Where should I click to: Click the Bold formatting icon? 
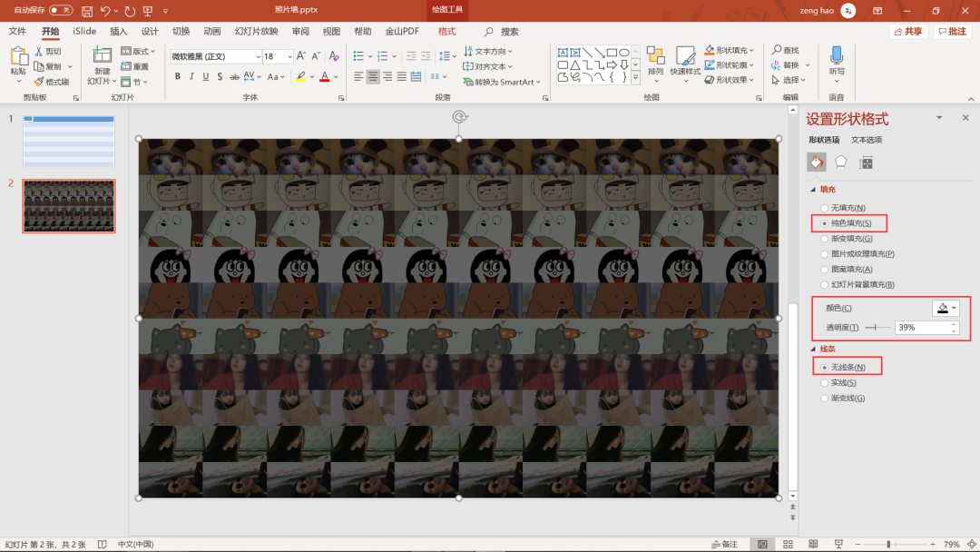[178, 77]
